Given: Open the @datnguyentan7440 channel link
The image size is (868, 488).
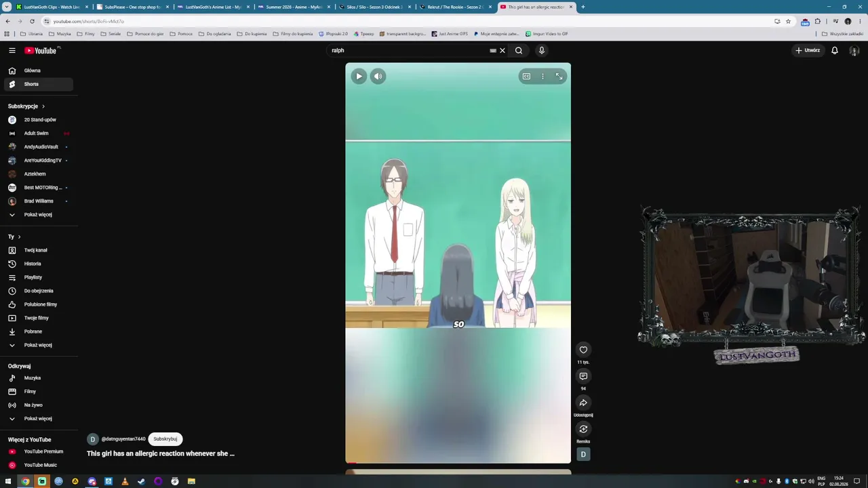Looking at the screenshot, I should 123,439.
